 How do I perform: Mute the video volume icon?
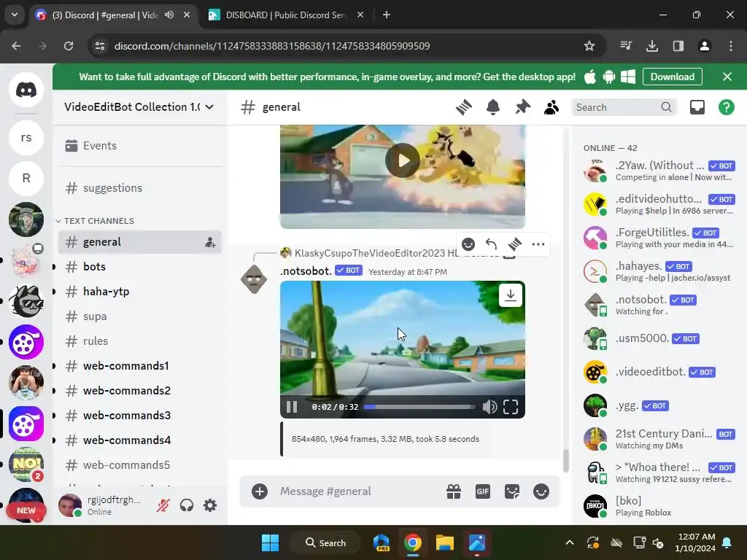(x=489, y=407)
